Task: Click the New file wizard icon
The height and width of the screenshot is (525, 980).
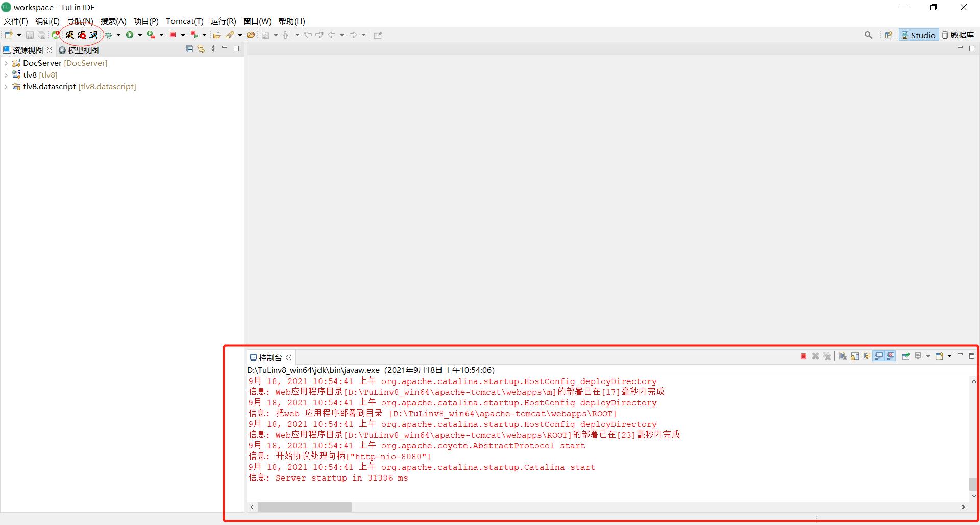Action: 9,35
